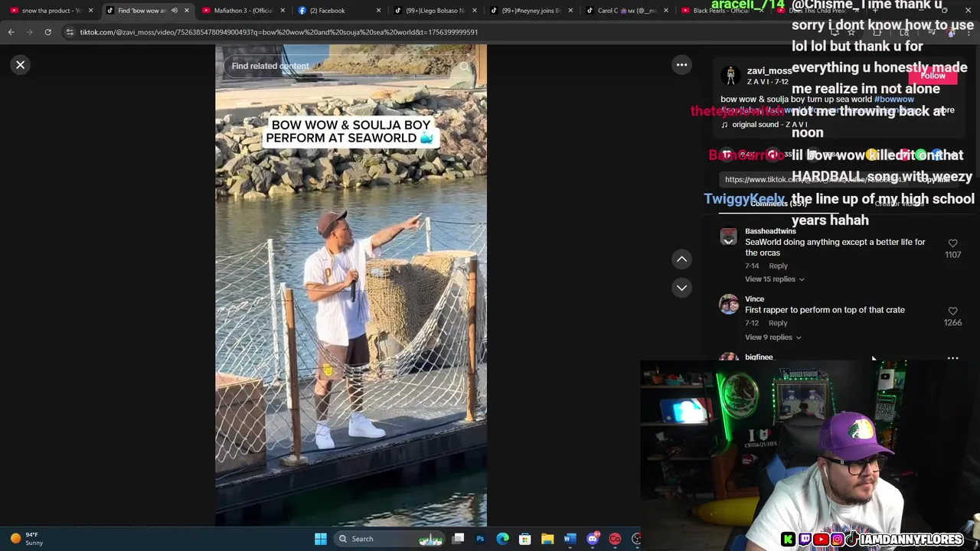Image resolution: width=980 pixels, height=551 pixels.
Task: Click the tiktok.com address bar URL
Action: click(x=279, y=32)
